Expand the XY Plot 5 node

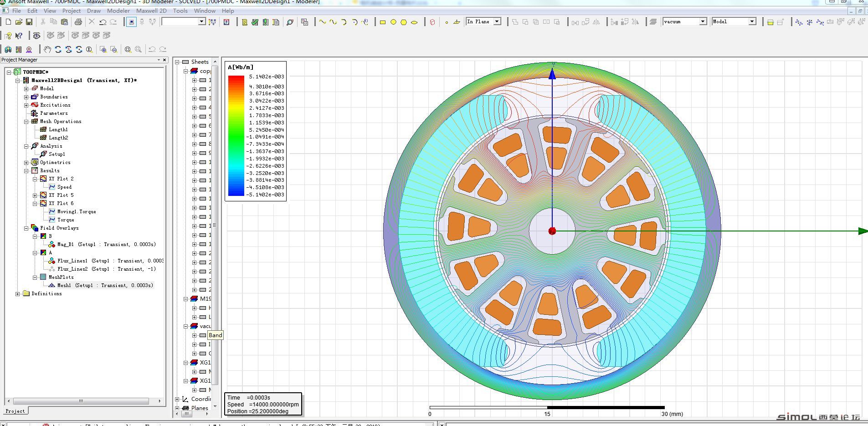click(x=35, y=195)
